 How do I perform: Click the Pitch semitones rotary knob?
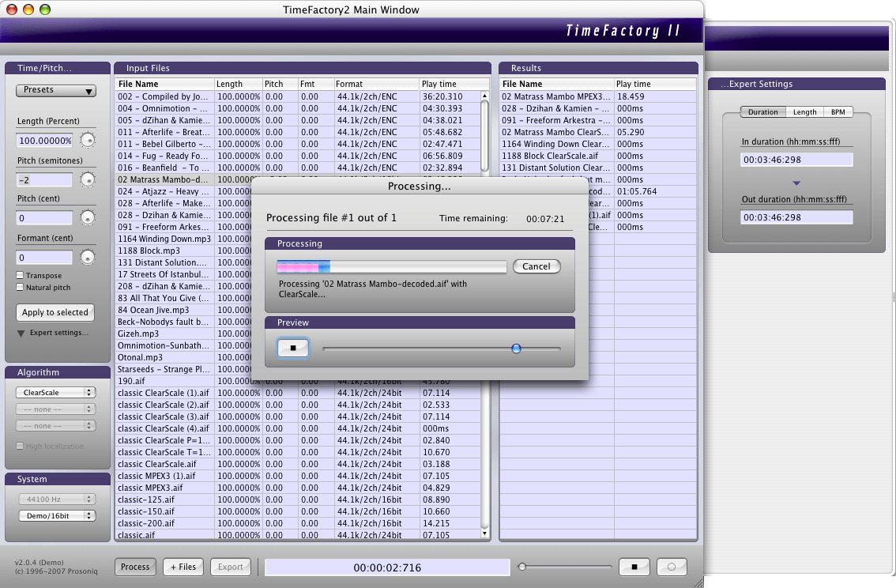tap(88, 180)
